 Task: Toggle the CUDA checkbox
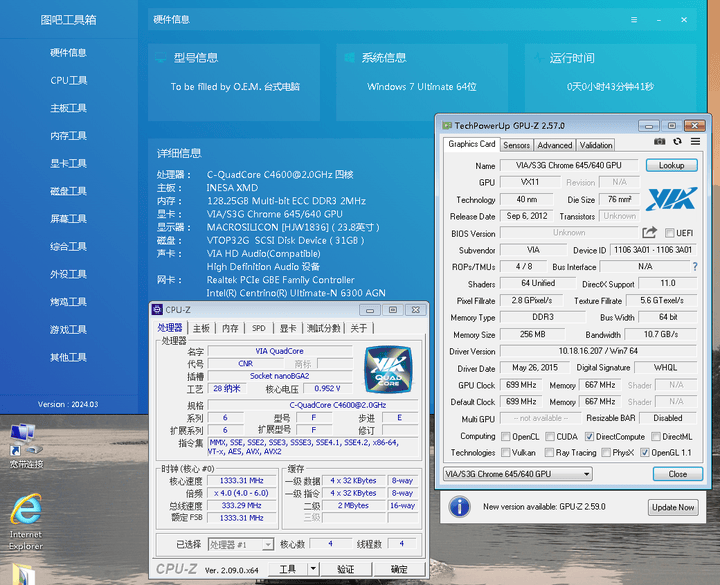(550, 436)
